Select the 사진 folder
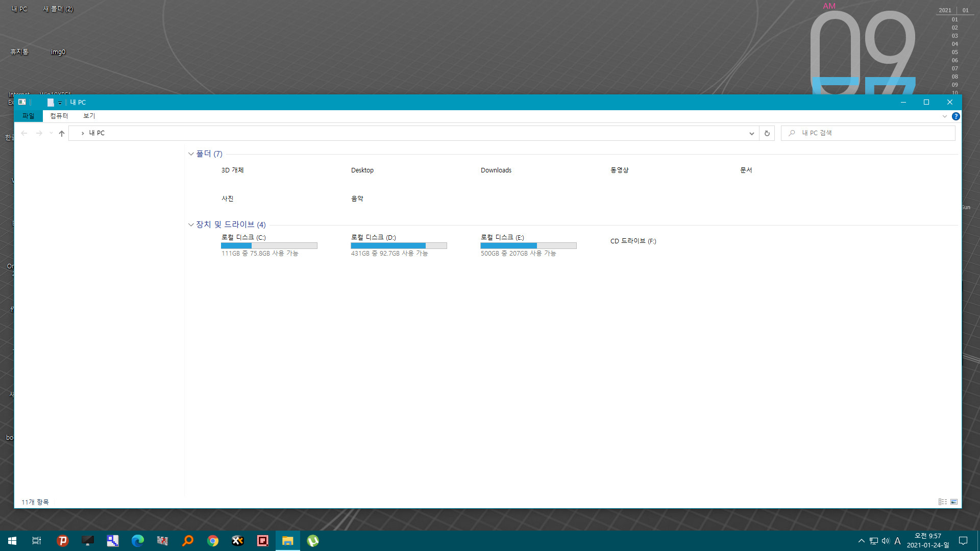Image resolution: width=980 pixels, height=551 pixels. pyautogui.click(x=228, y=198)
